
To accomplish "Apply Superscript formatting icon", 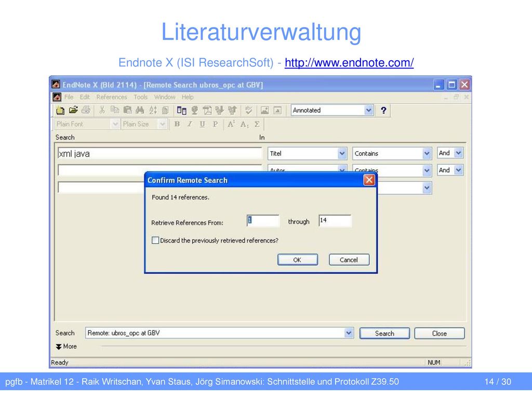I will click(231, 124).
